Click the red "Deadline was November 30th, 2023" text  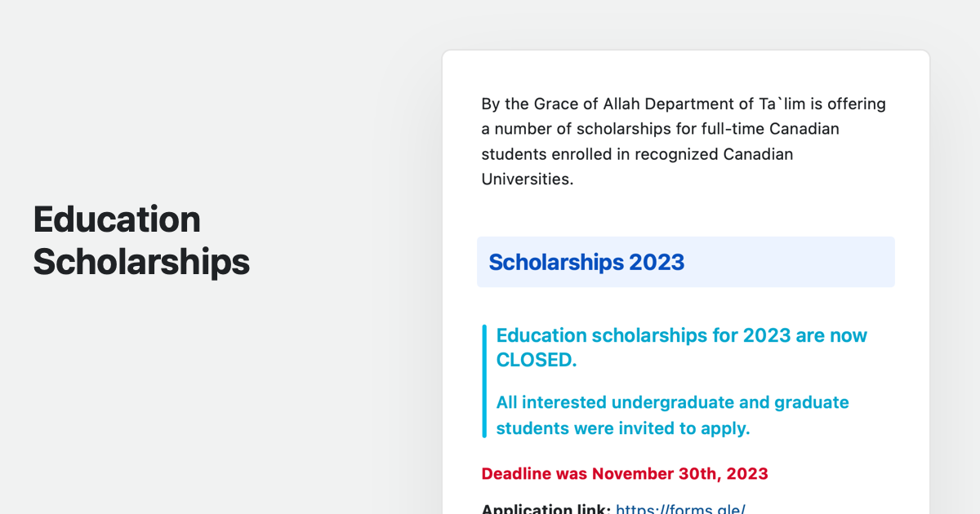point(625,473)
